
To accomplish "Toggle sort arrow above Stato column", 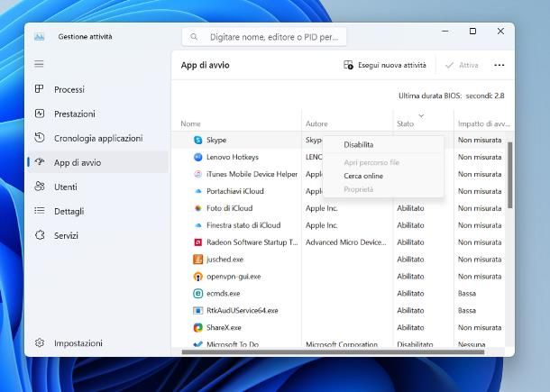I will tap(421, 115).
